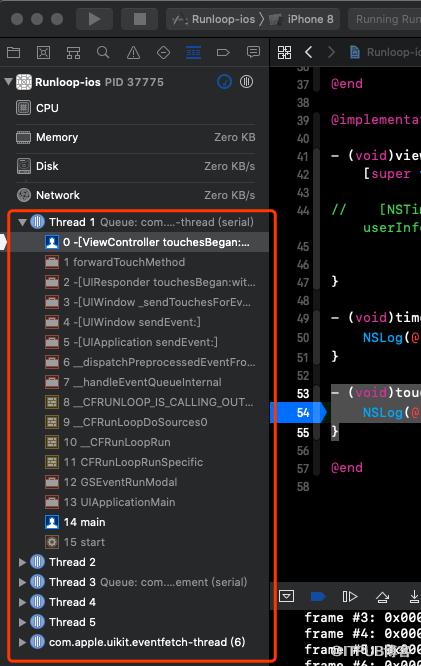Hide the debug area
421x666 pixels.
point(286,596)
